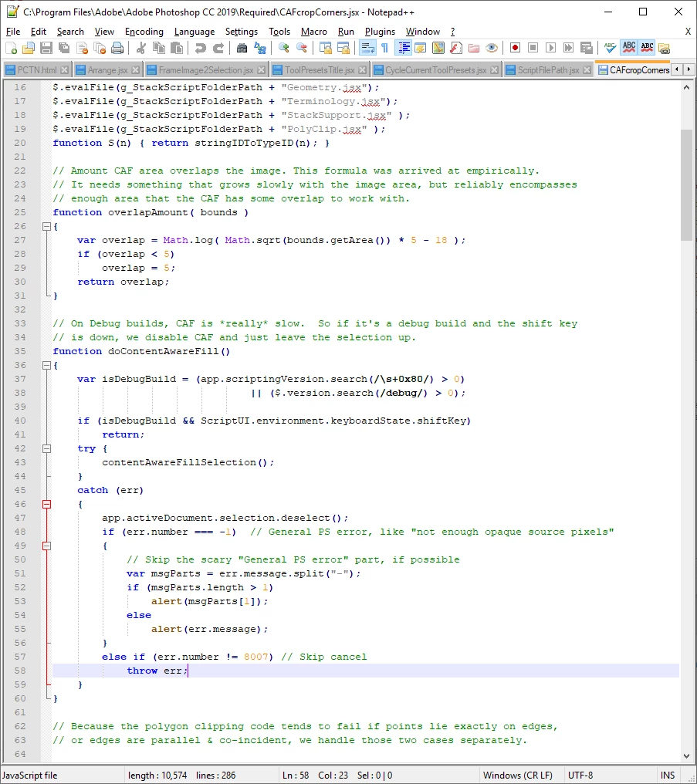
Task: Click the Synchronize Horizontal Scrolling icon
Action: pyautogui.click(x=343, y=48)
